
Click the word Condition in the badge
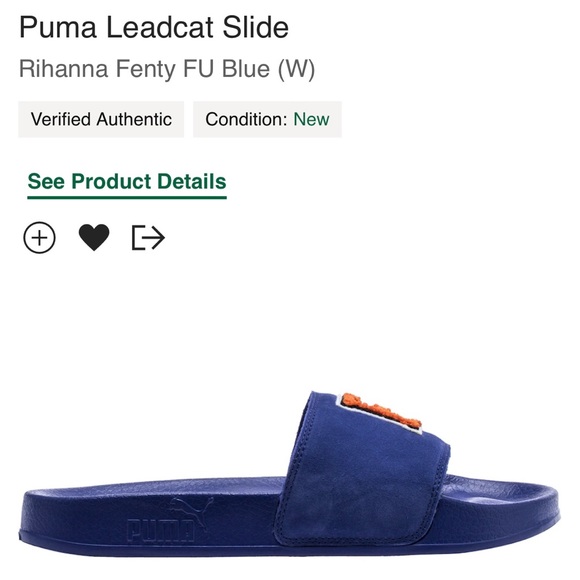(246, 119)
